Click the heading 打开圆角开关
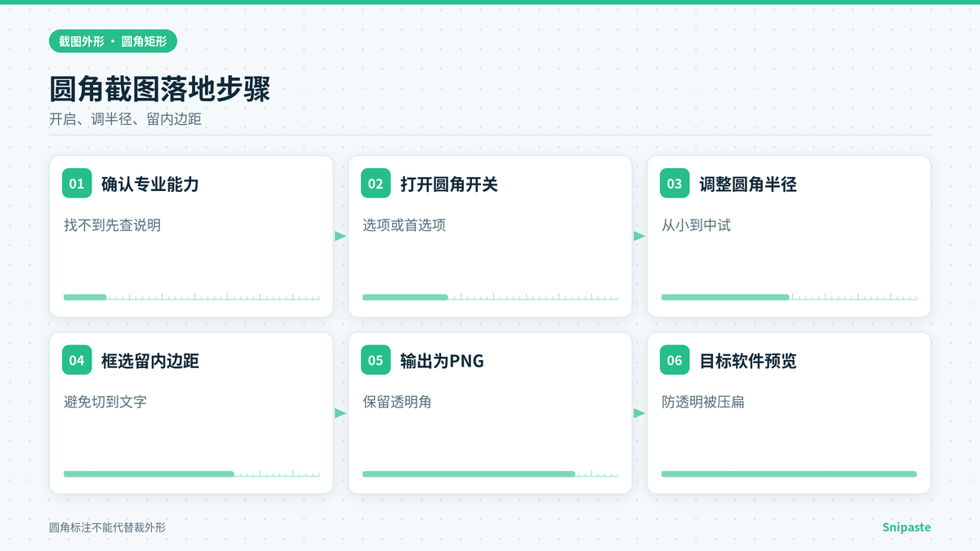 tap(449, 184)
